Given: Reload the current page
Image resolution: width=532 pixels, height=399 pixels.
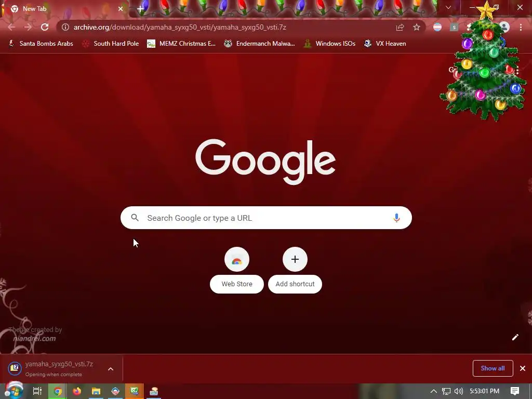Looking at the screenshot, I should pos(45,27).
